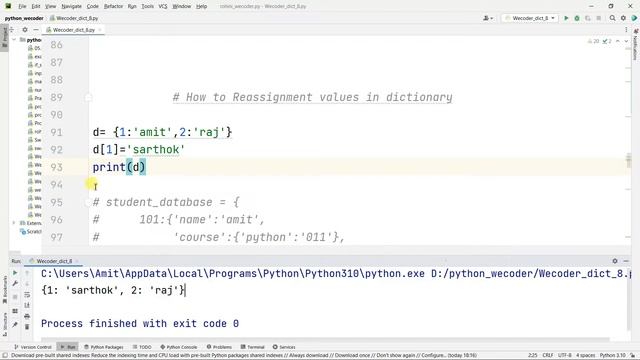Screen dimensions: 640x360
Task: Select Scratches and Consoles tree item
Action: [x=31, y=231]
